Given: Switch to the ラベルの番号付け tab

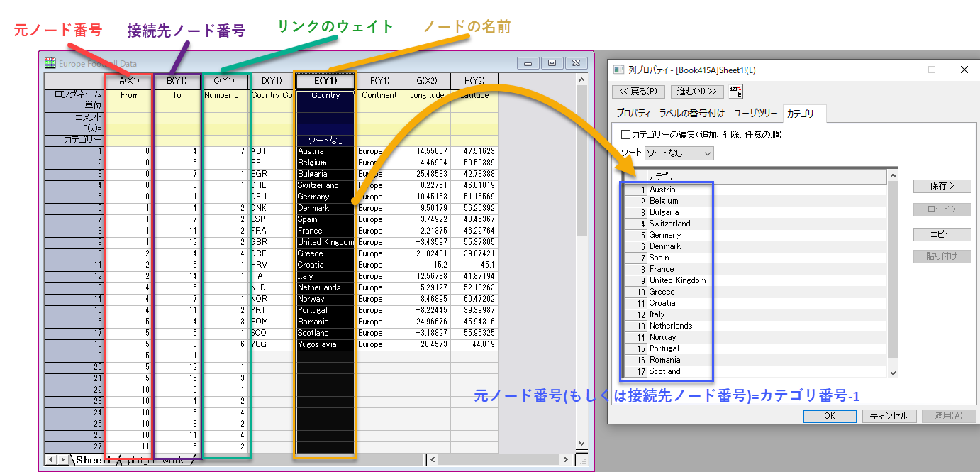Looking at the screenshot, I should (692, 114).
